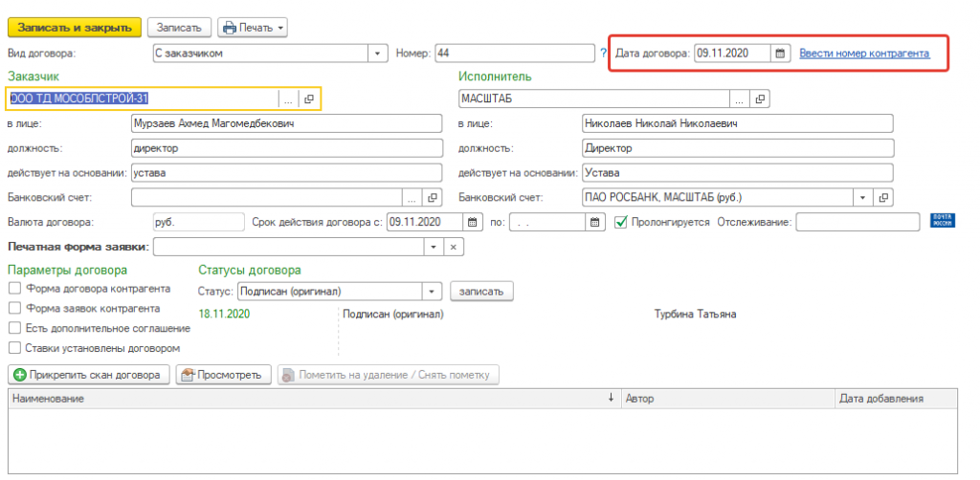The height and width of the screenshot is (480, 980).
Task: Open calendar for Срок действия договора с
Action: 473,222
